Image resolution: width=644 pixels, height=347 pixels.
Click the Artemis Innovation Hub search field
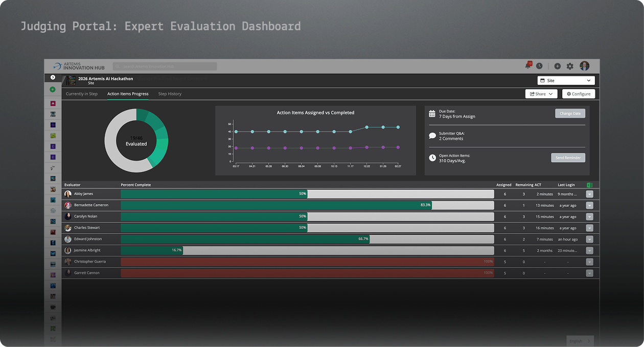click(165, 66)
